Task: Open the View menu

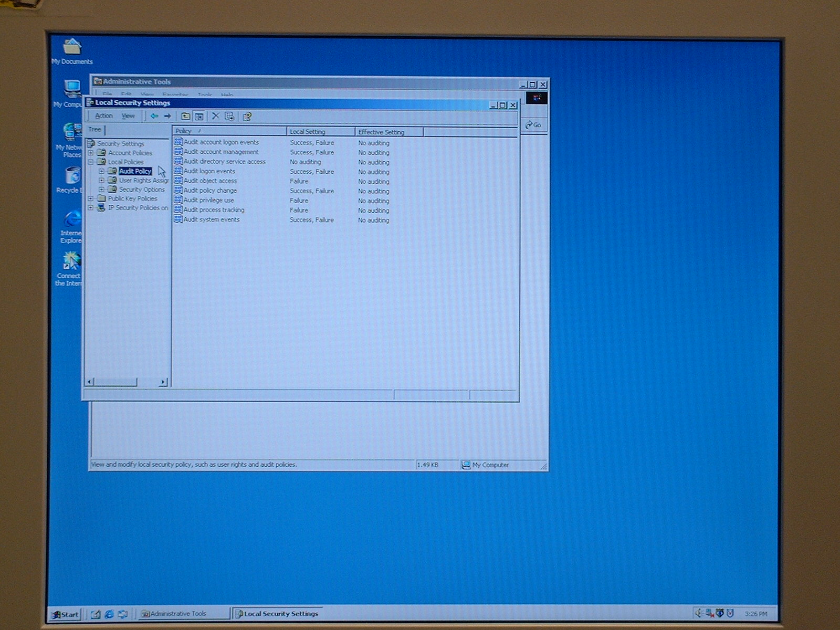Action: [x=128, y=115]
